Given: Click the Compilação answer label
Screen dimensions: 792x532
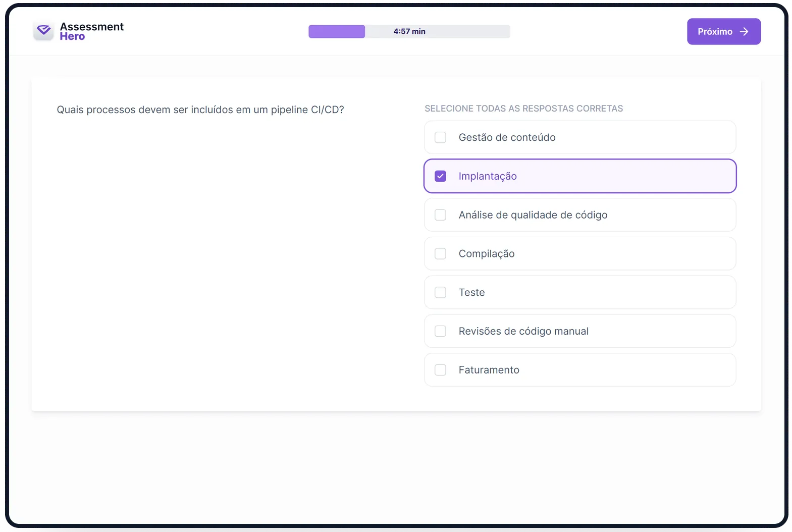Looking at the screenshot, I should click(487, 254).
